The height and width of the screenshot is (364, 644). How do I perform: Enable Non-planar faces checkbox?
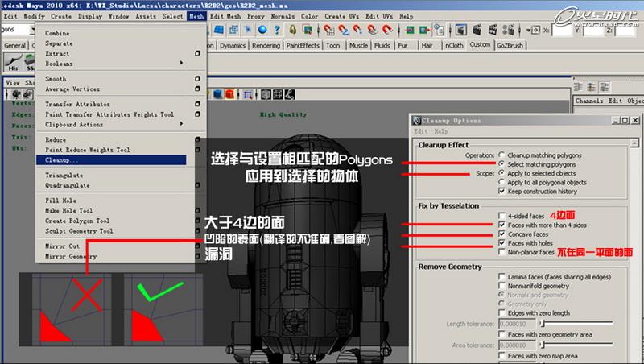click(x=502, y=252)
